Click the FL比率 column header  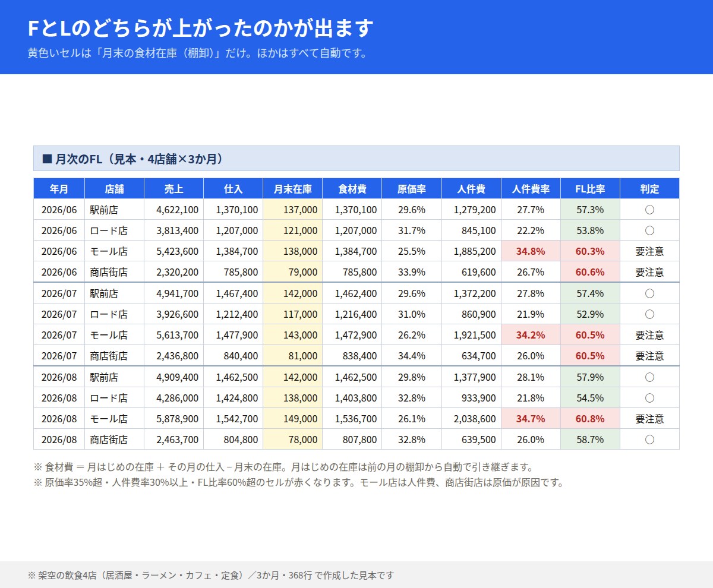coord(590,189)
